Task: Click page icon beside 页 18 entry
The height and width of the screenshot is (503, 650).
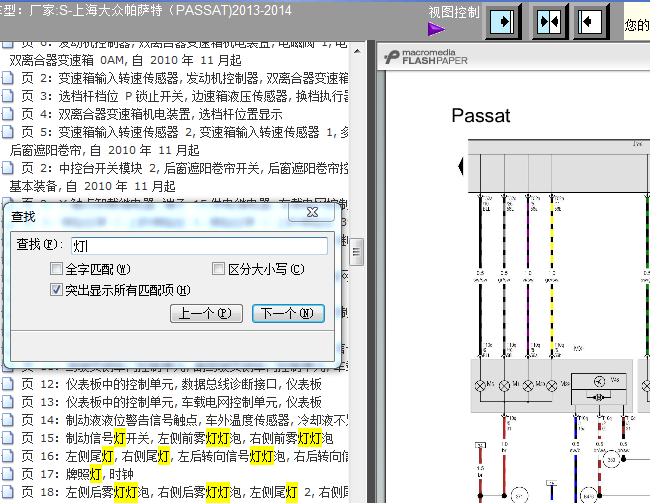Action: point(8,492)
